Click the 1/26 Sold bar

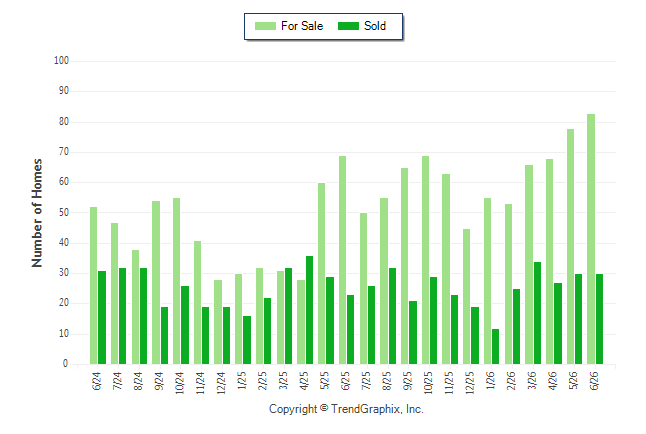pos(495,346)
